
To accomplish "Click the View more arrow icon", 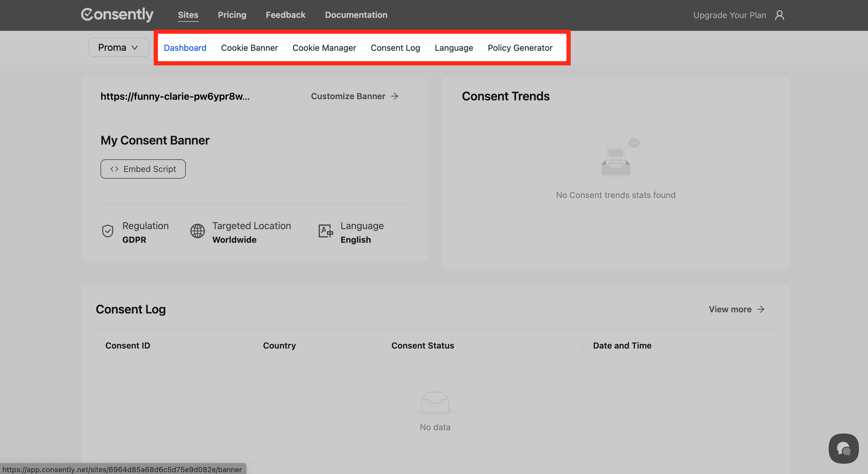I will coord(761,309).
